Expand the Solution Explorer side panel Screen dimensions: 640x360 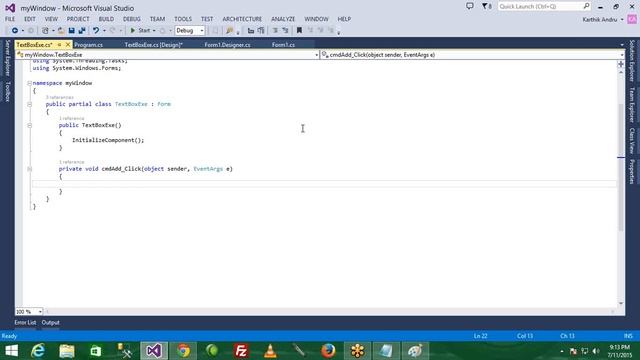[632, 60]
